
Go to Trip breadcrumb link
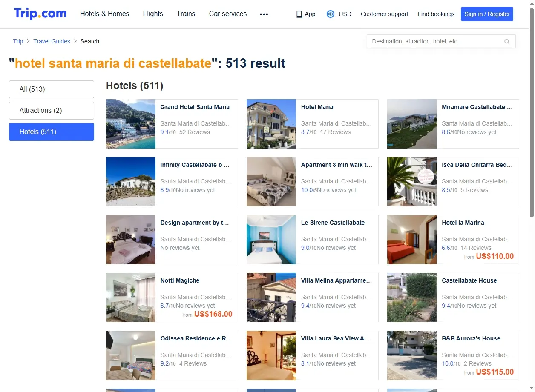[x=18, y=41]
